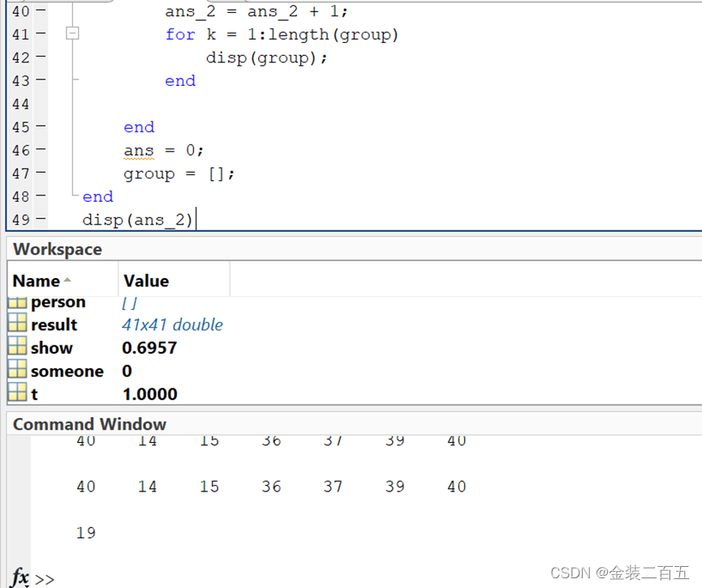This screenshot has width=702, height=588.
Task: Sort workspace by the Name column header
Action: coord(62,281)
